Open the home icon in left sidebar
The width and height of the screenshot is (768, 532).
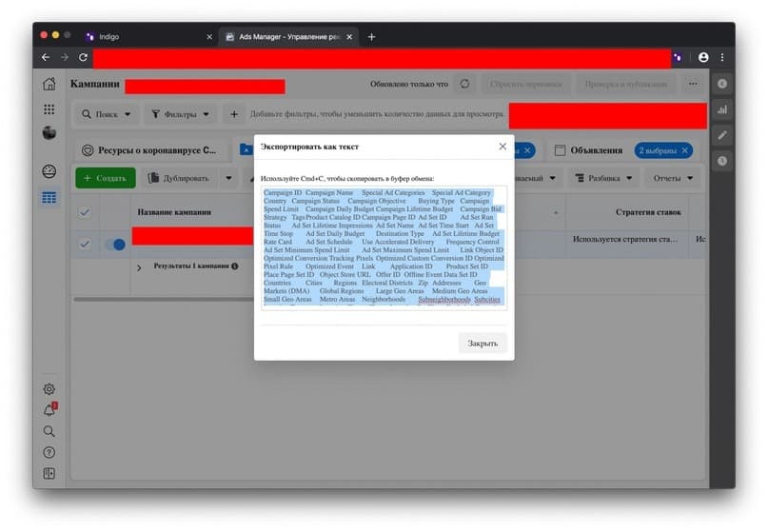tap(49, 84)
